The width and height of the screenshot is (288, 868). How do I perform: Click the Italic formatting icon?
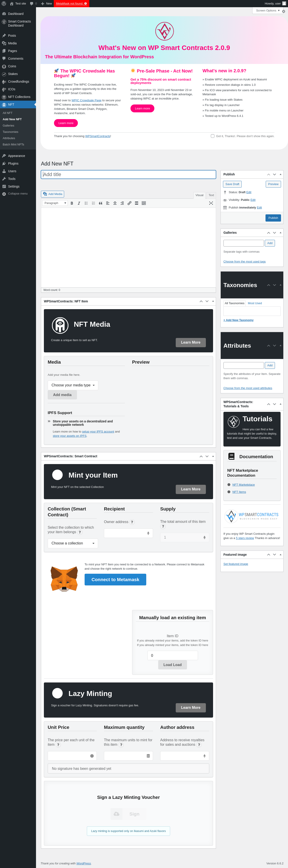point(79,203)
